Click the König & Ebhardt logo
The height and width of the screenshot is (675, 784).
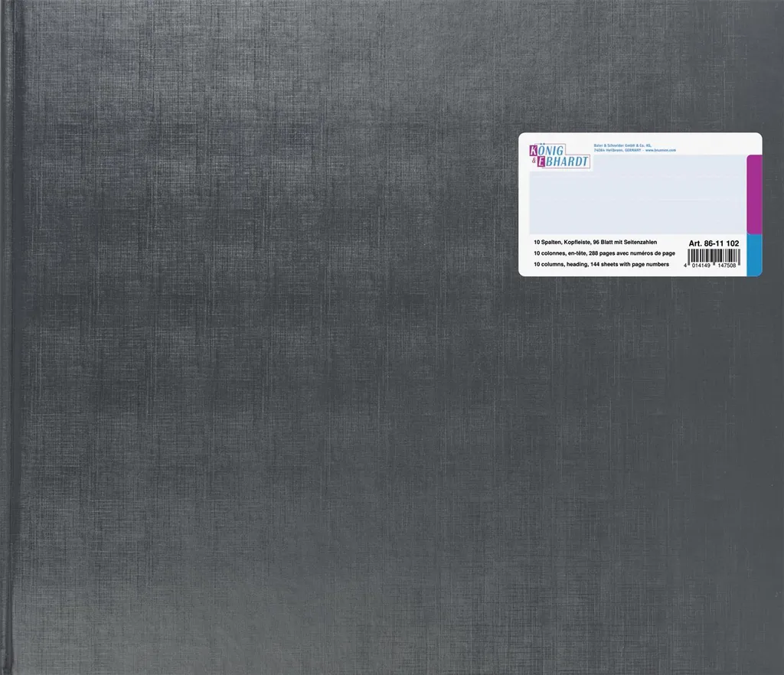[x=560, y=156]
